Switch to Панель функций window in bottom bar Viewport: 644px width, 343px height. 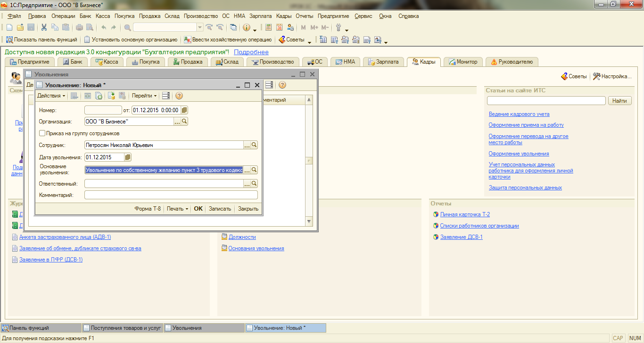click(41, 328)
